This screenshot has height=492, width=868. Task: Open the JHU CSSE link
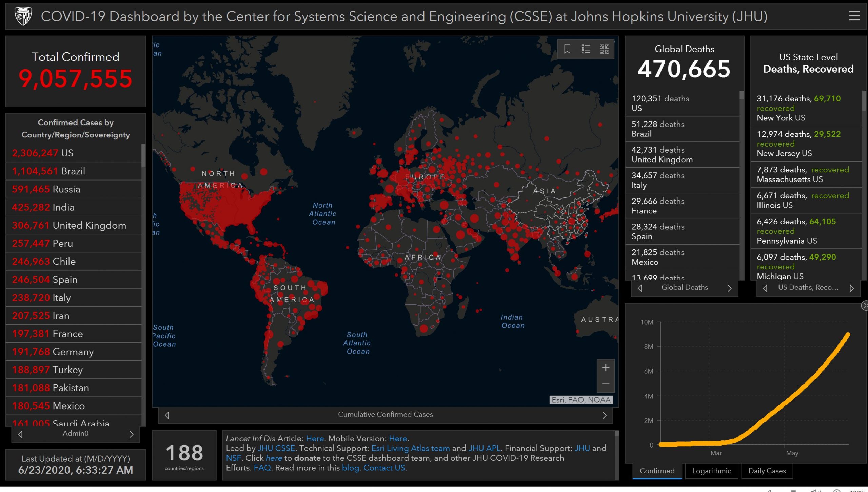(276, 448)
